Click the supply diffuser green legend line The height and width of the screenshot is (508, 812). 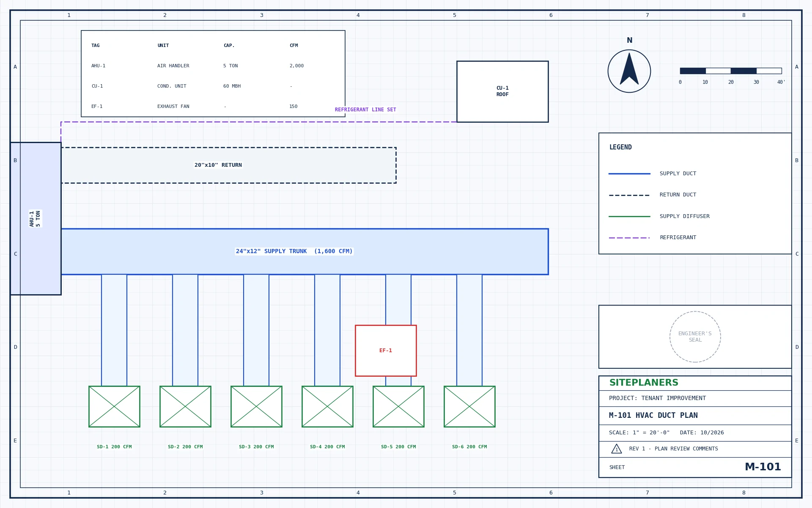[629, 216]
